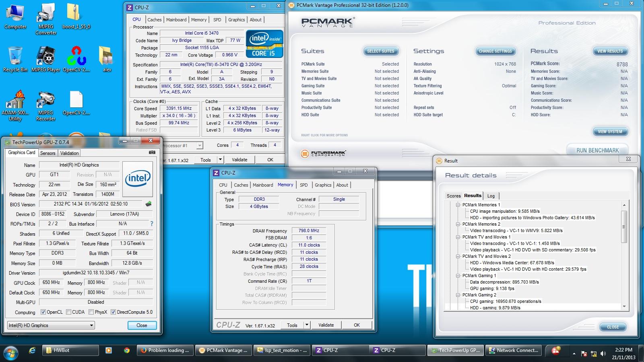Click RUN BENCHMARK in PCMark Vantage
The width and height of the screenshot is (644, 362).
(x=597, y=150)
